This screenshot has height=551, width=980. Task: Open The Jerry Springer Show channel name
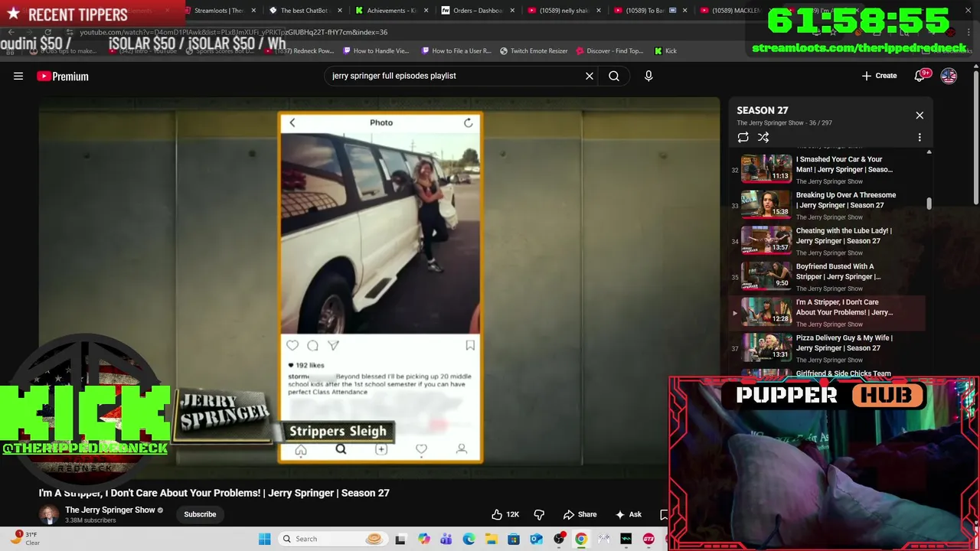110,510
